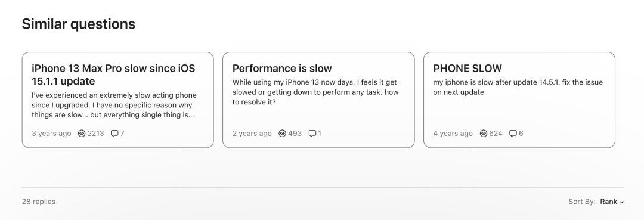Click the 'Sort By:' label text

582,202
